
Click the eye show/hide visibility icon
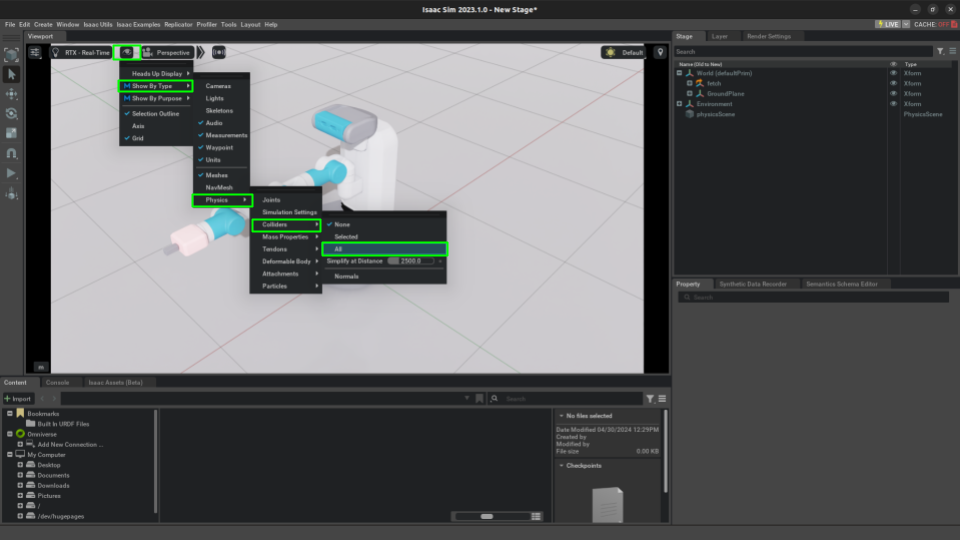[127, 53]
